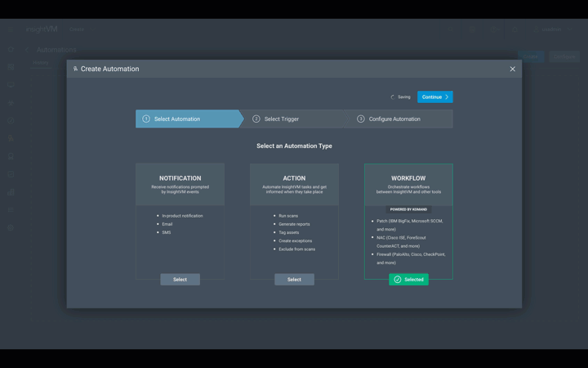The width and height of the screenshot is (588, 368).
Task: Select the Notification automation type
Action: pyautogui.click(x=180, y=280)
